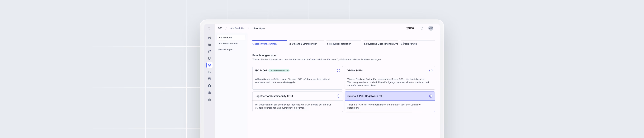Open the leaf icon in sidebar

[209, 51]
